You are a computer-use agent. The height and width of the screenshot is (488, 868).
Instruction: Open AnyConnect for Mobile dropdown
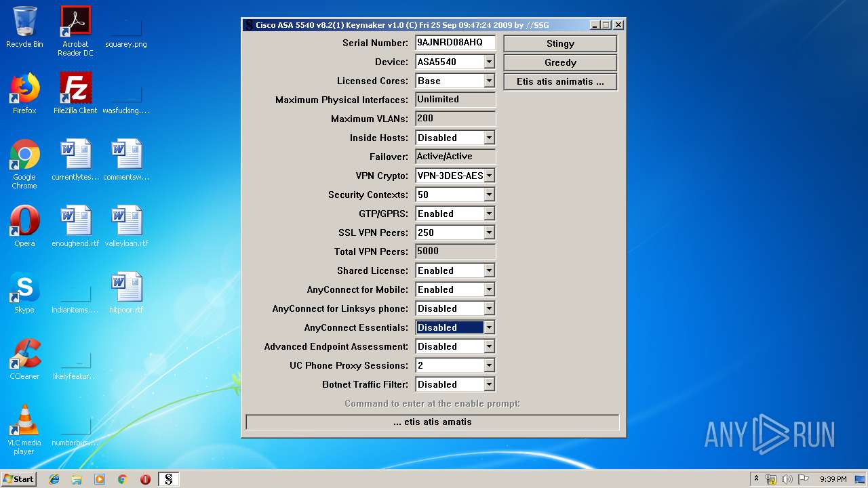tap(489, 289)
